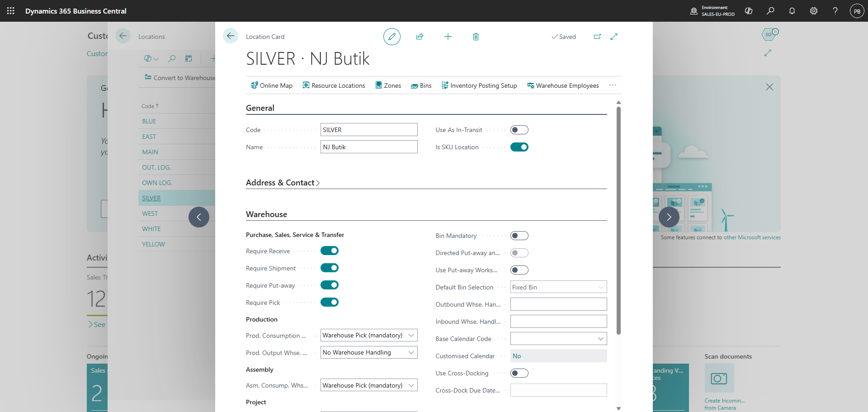Open YELLOW location in the list

[154, 244]
